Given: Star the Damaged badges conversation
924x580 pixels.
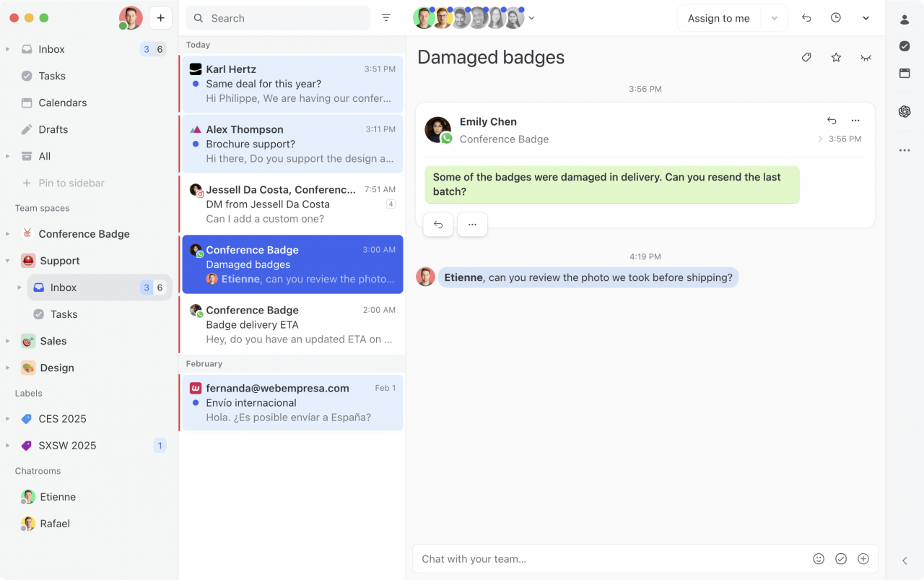Looking at the screenshot, I should [836, 58].
